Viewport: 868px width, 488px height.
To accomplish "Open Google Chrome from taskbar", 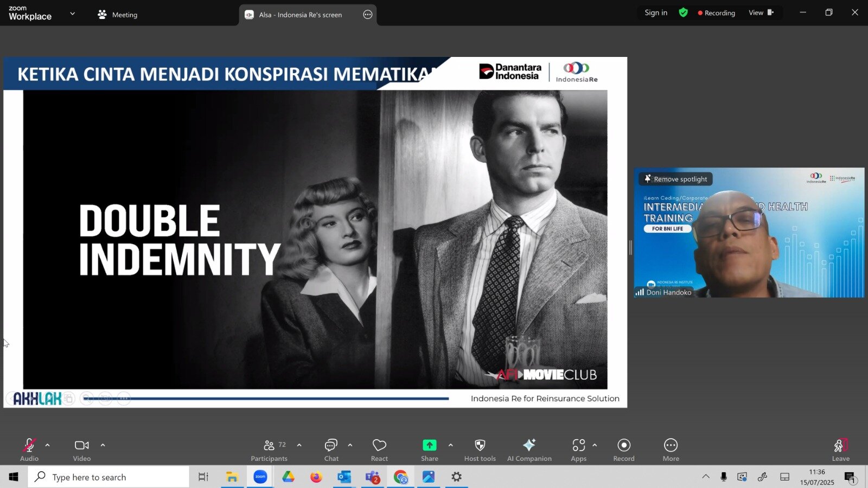I will click(401, 477).
